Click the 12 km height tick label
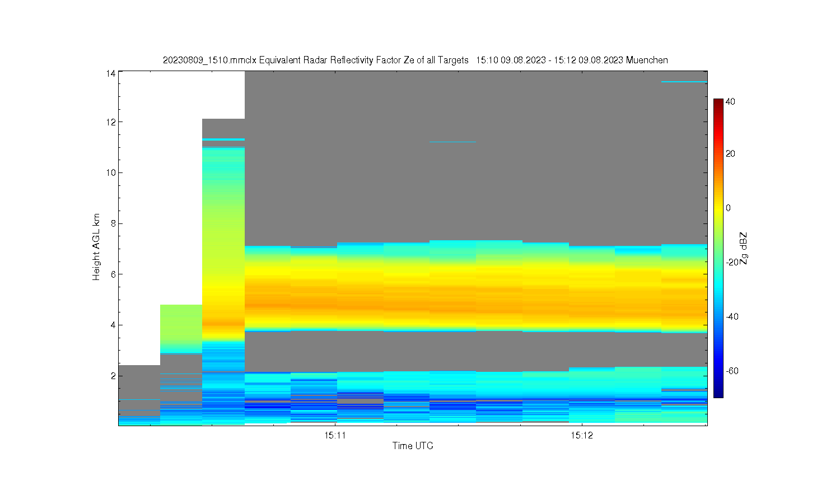 point(111,122)
